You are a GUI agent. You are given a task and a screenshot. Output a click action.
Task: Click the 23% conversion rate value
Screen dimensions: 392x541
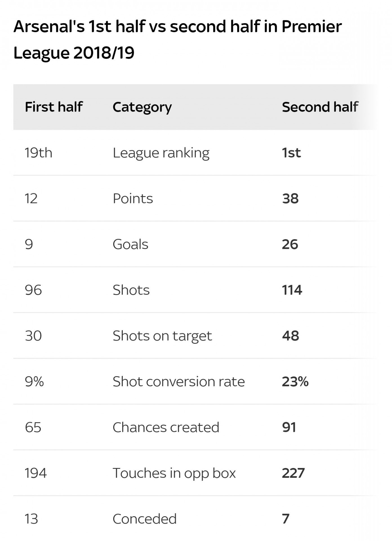click(295, 382)
